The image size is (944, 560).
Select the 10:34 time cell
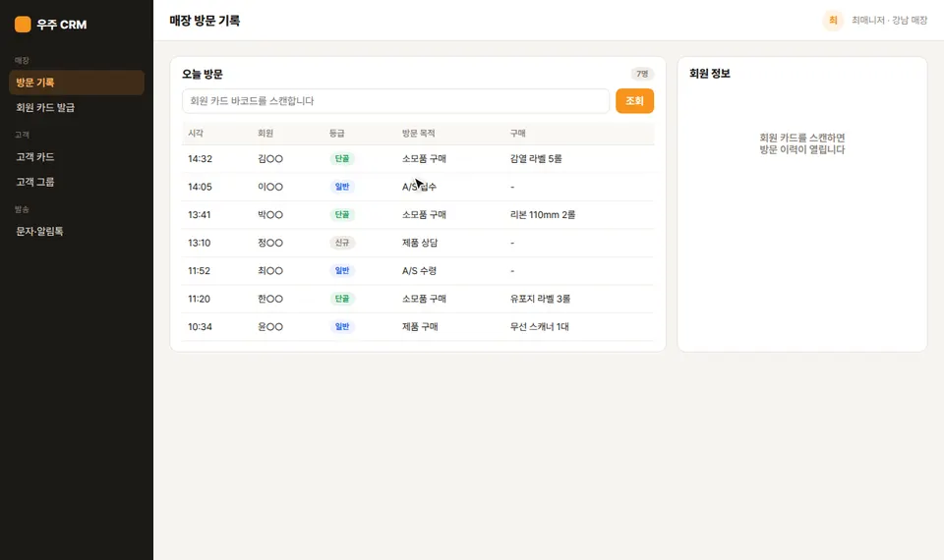pyautogui.click(x=200, y=326)
